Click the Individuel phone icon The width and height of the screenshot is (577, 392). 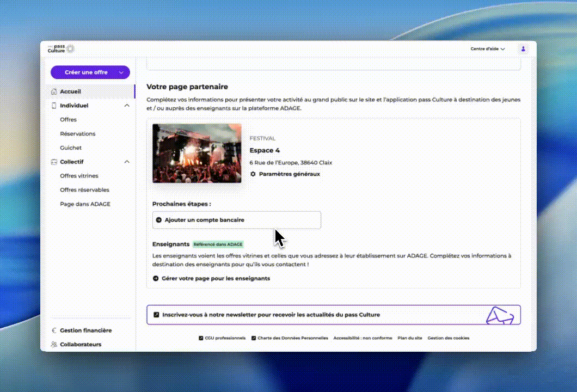tap(54, 106)
